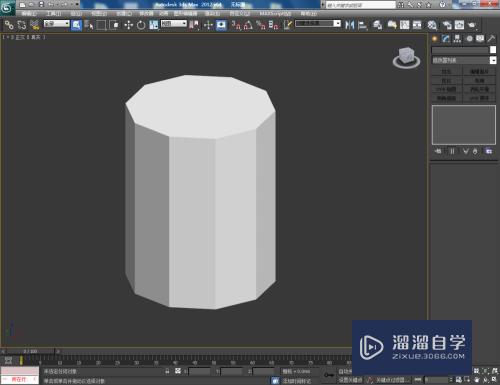The height and width of the screenshot is (385, 500).
Task: Click the Align tool icon
Action: point(362,25)
